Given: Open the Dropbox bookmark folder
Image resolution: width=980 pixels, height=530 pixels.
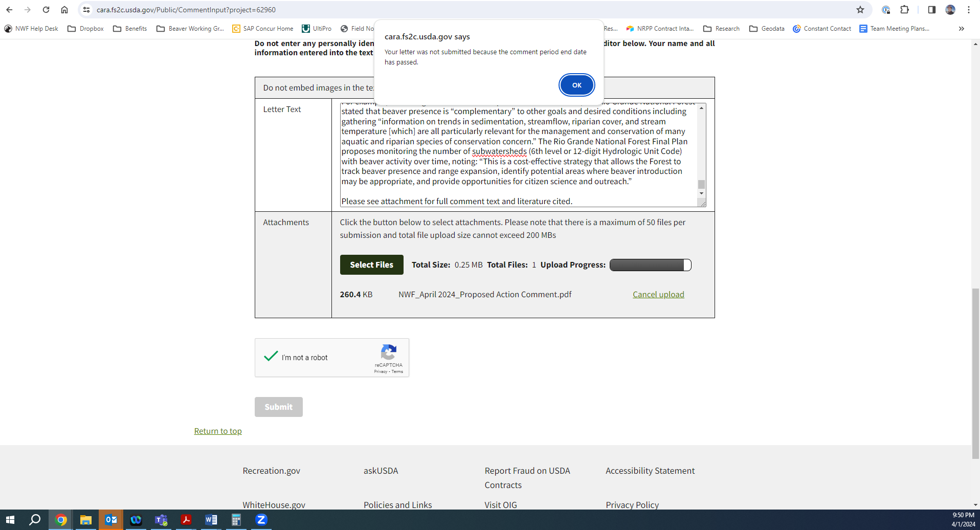Looking at the screenshot, I should (85, 29).
